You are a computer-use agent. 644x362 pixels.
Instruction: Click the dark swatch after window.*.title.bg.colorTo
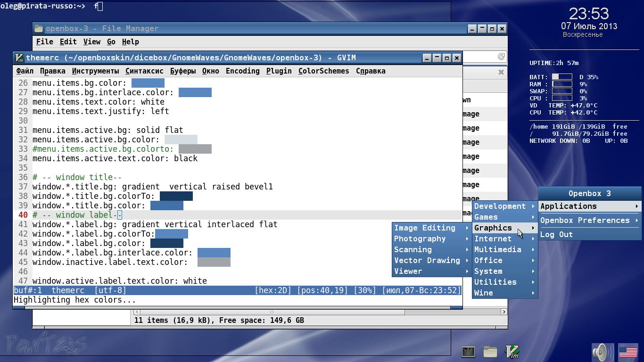176,196
